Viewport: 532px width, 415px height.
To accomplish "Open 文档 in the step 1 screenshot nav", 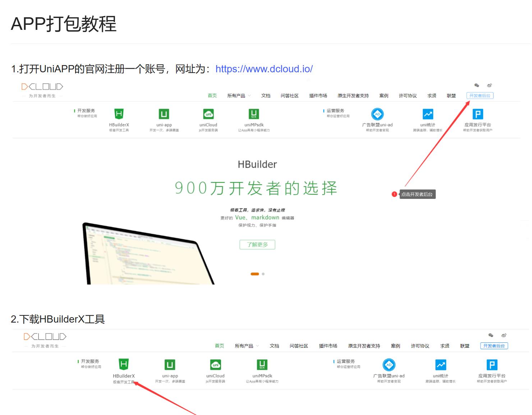I will pyautogui.click(x=266, y=96).
